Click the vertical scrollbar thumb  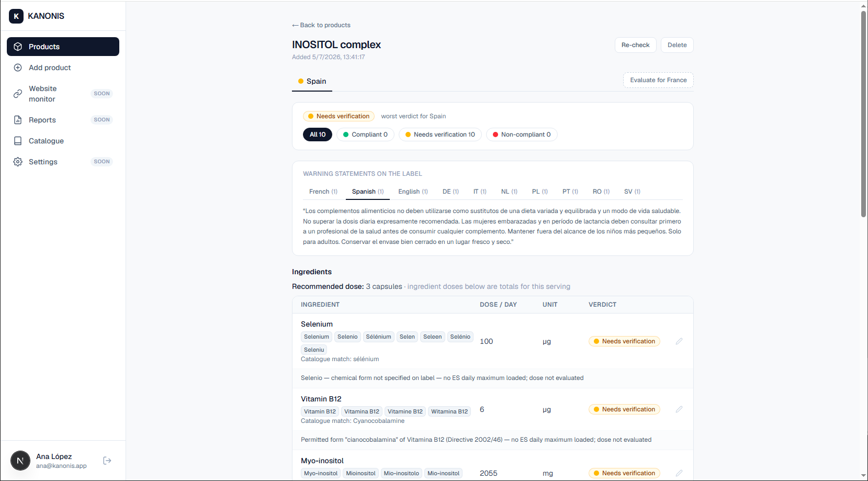(864, 114)
